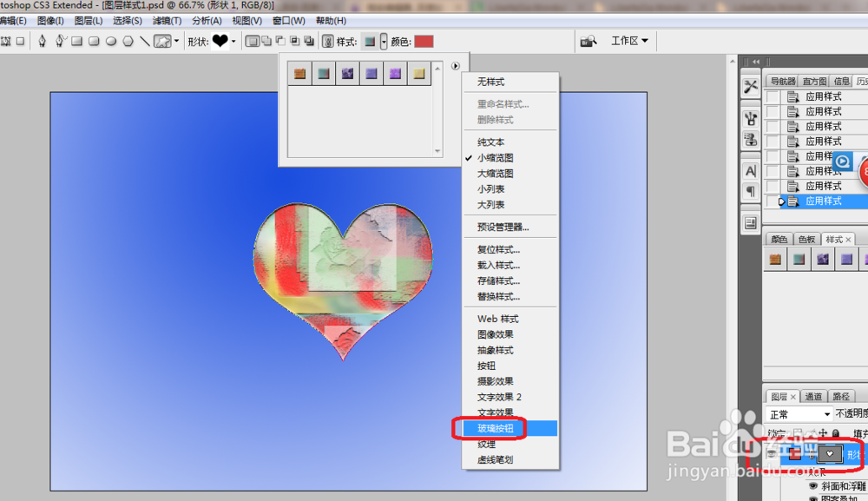The height and width of the screenshot is (501, 868).
Task: Toggle visibility of 斜面和浮雕 effect
Action: click(813, 486)
